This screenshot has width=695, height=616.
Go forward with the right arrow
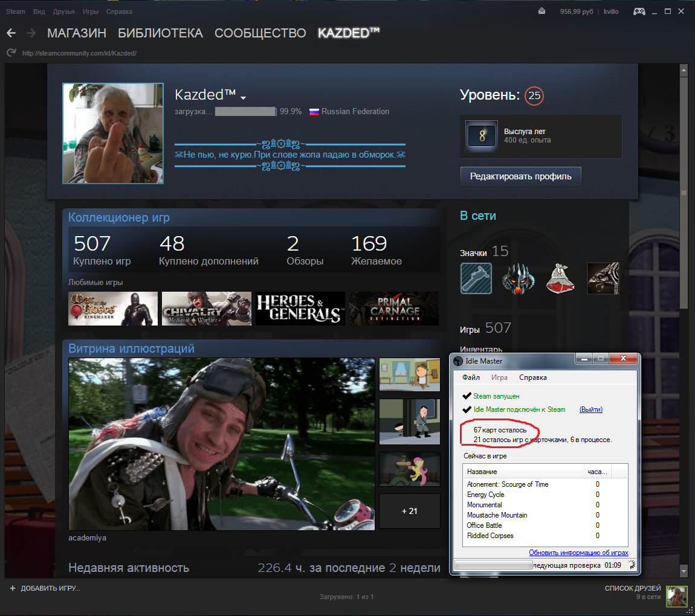[31, 33]
